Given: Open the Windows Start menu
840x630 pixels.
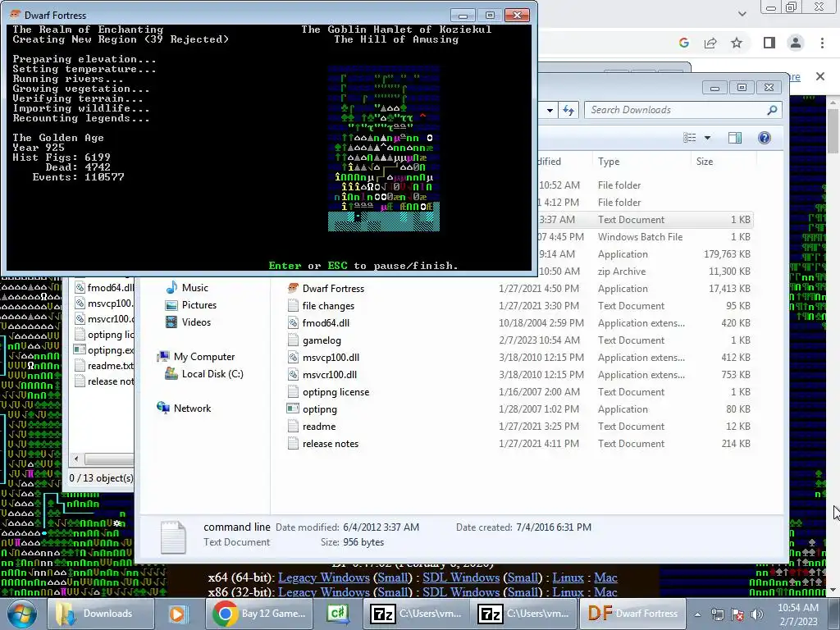Looking at the screenshot, I should [22, 614].
